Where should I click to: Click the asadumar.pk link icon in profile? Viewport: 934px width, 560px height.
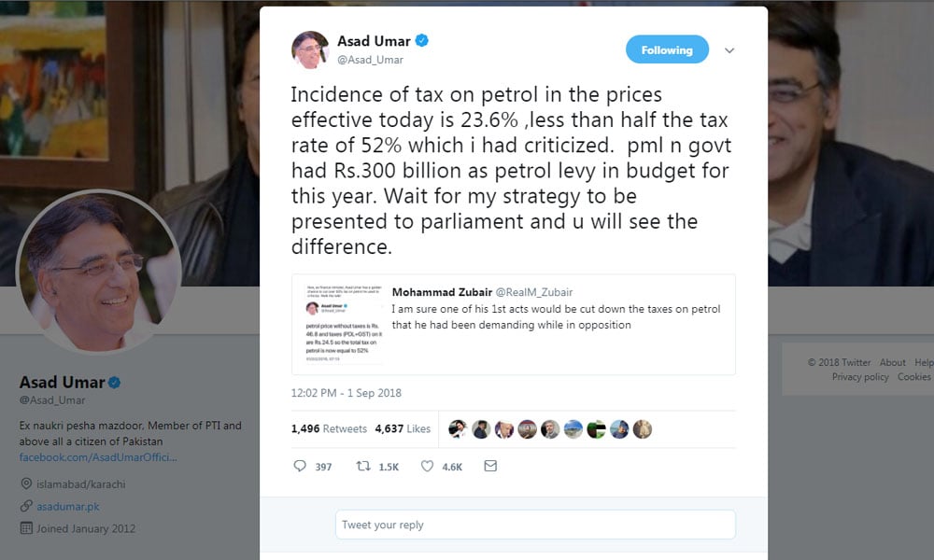click(x=26, y=506)
